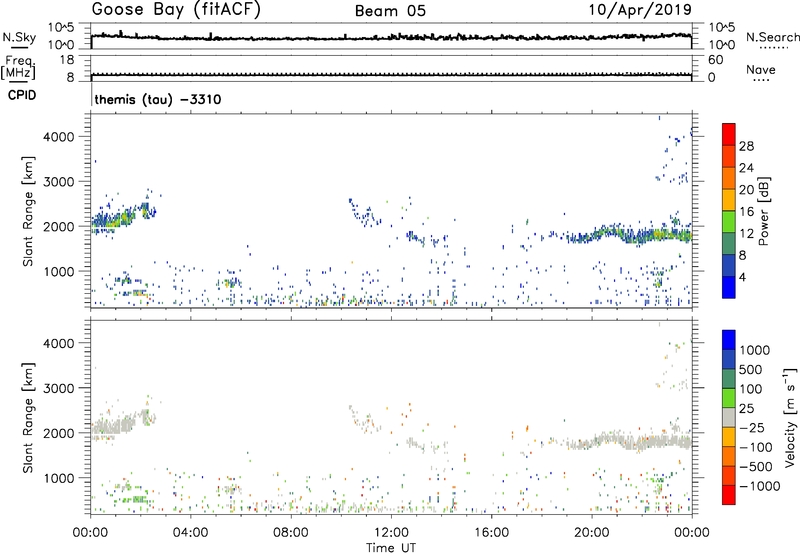Click the 'N.Search' legend label
The image size is (800, 554).
pos(772,37)
